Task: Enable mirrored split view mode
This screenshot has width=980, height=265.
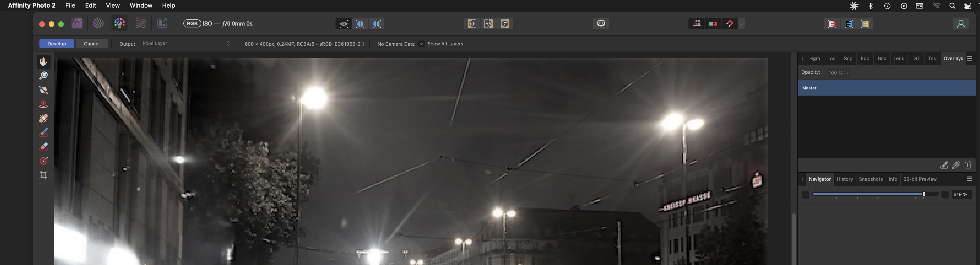Action: [x=377, y=24]
